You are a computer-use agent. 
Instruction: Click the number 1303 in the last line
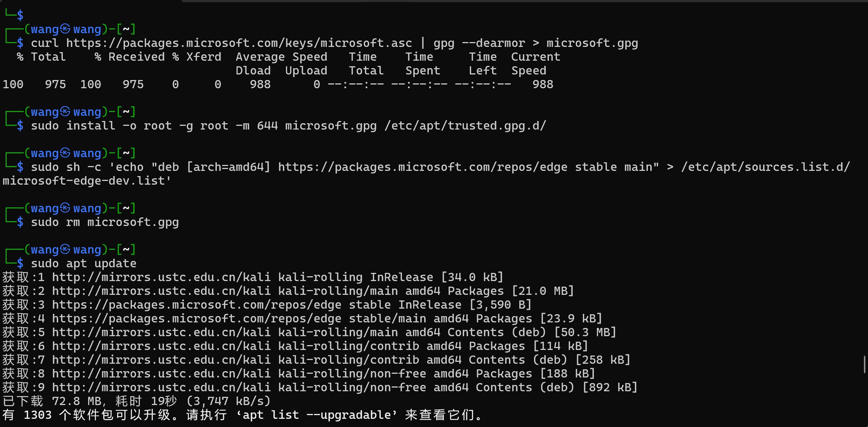38,415
